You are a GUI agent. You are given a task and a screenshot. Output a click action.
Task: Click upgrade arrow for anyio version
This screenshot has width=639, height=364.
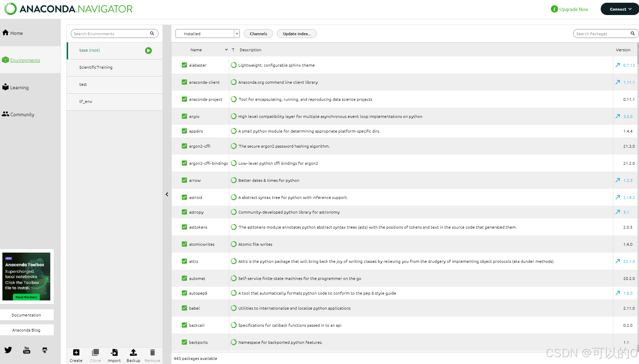coord(618,116)
